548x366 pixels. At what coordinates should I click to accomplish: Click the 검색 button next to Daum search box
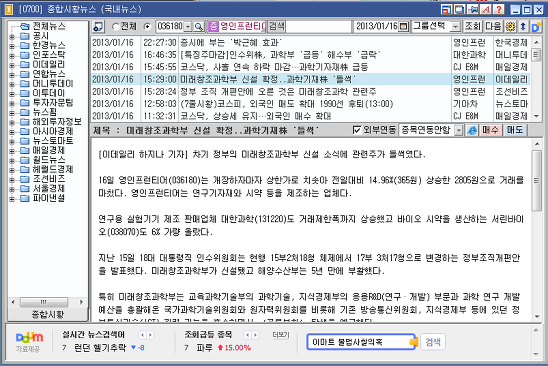tap(433, 342)
